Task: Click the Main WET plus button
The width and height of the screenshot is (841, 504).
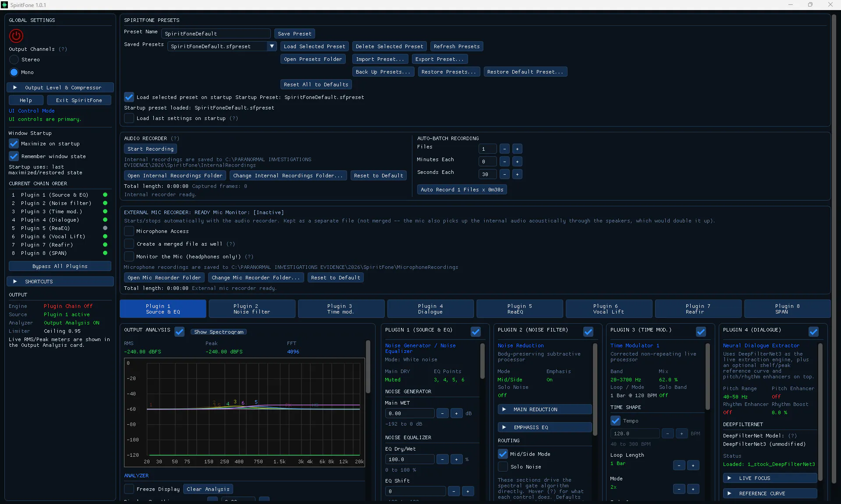Action: (456, 413)
